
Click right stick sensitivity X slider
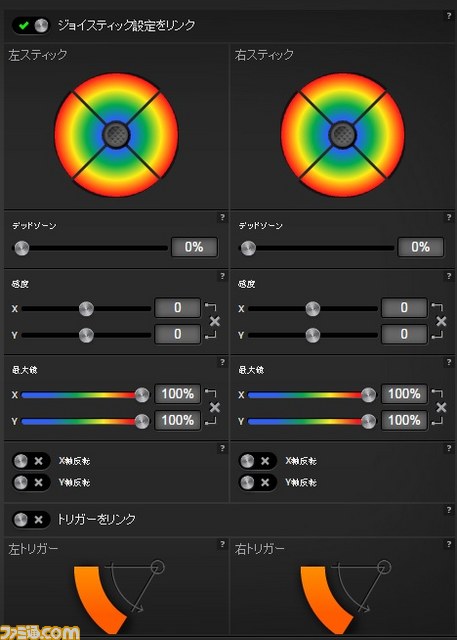click(313, 309)
